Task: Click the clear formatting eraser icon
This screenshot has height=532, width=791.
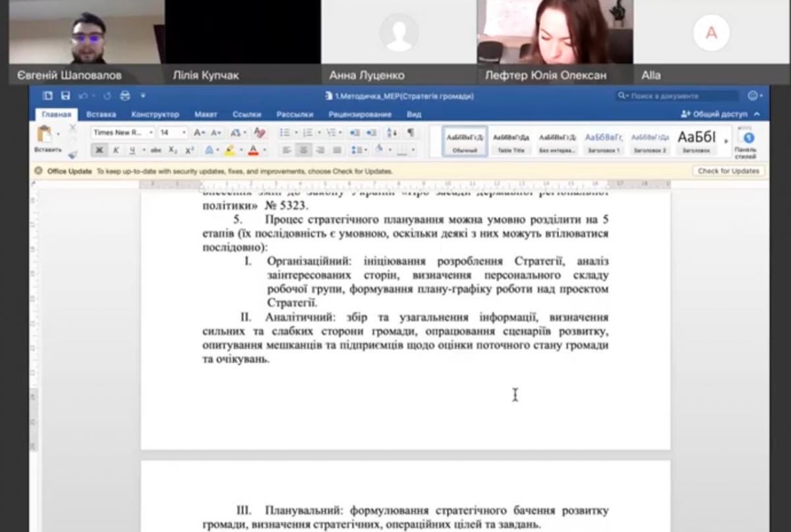Action: [x=260, y=133]
